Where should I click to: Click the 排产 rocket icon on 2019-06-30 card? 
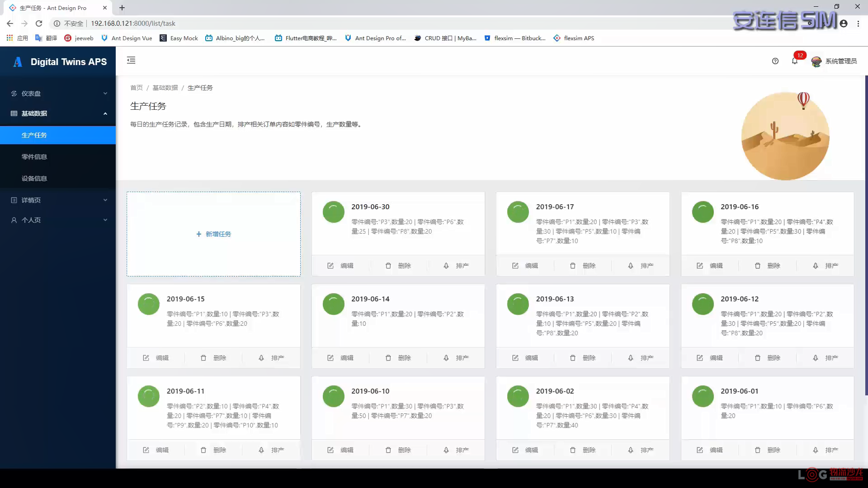point(446,266)
